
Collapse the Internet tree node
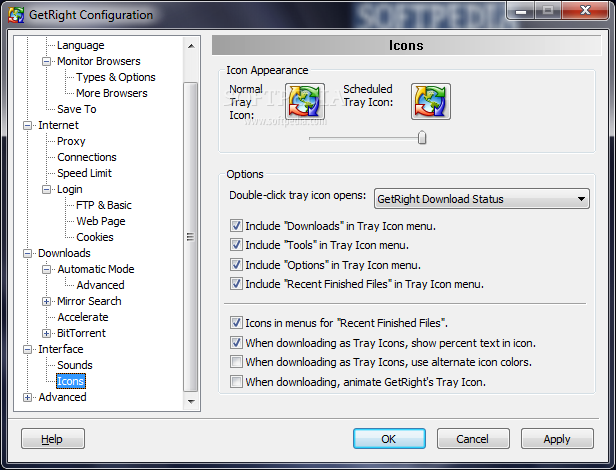point(28,126)
